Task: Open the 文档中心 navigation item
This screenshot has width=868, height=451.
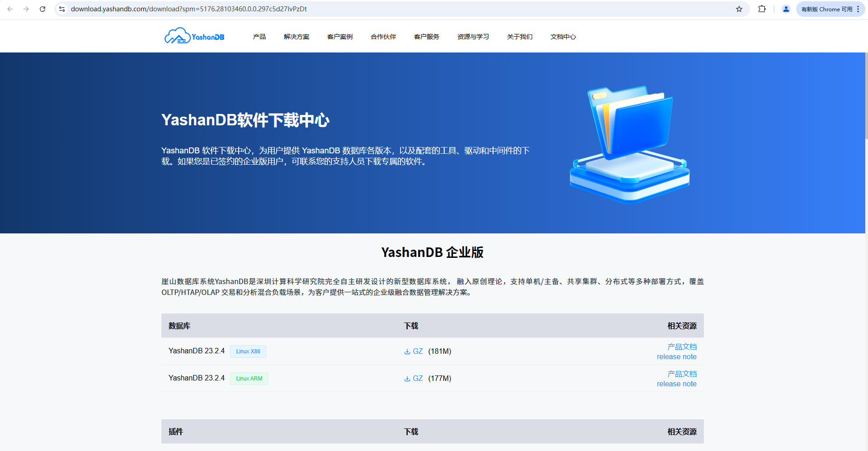Action: pos(563,37)
